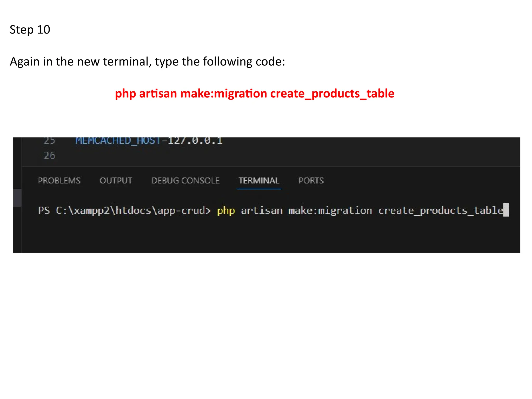This screenshot has height=399, width=532.
Task: Open the DEBUG CONSOLE tab
Action: tap(185, 181)
